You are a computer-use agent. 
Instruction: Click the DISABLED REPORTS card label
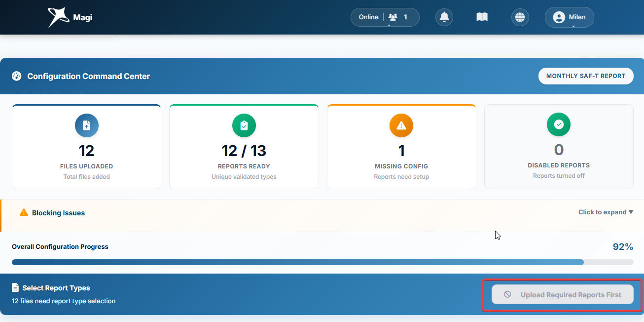[x=559, y=165]
